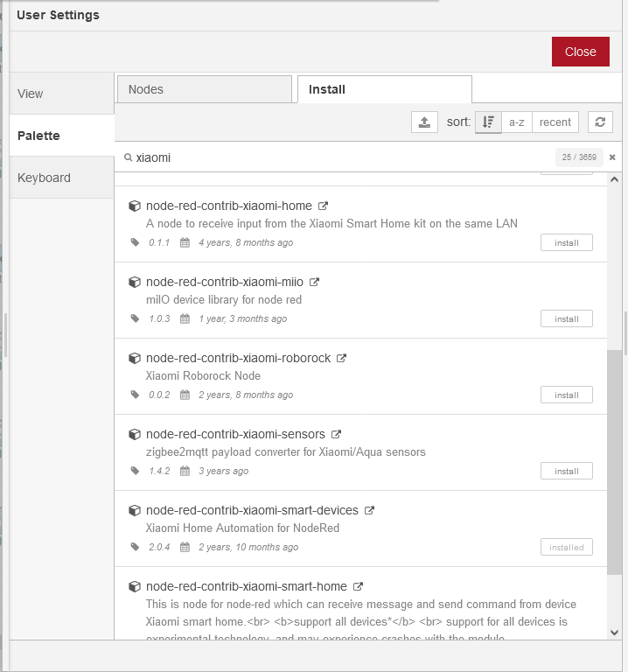This screenshot has width=628, height=672.
Task: Click package cube icon of xiaomi-miio
Action: coord(135,282)
